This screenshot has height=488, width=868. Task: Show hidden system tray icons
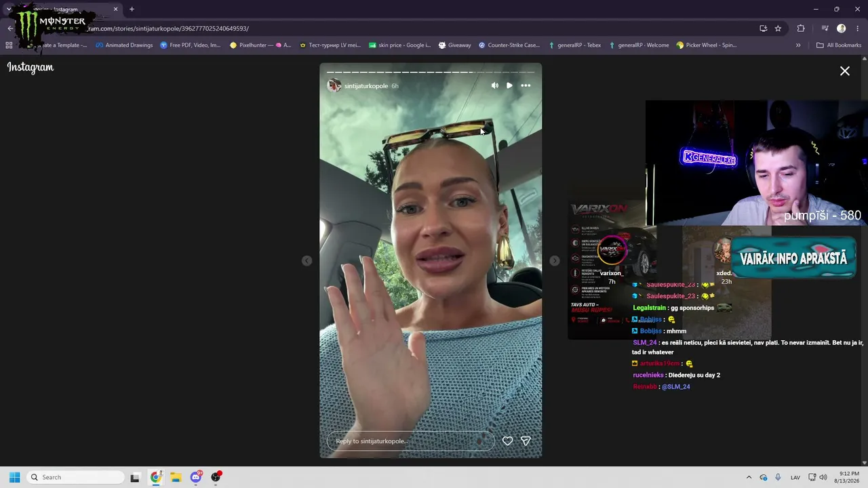coord(749,477)
